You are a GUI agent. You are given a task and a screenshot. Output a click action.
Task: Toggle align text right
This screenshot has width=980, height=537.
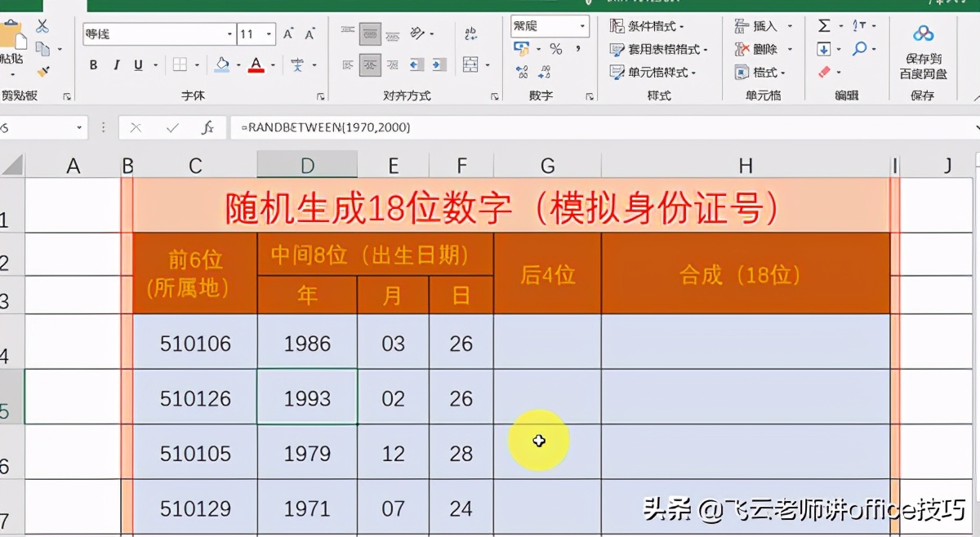coord(393,64)
